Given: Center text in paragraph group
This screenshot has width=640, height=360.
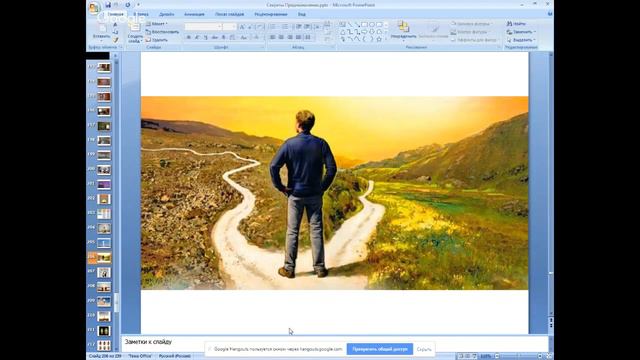Looking at the screenshot, I should point(281,38).
